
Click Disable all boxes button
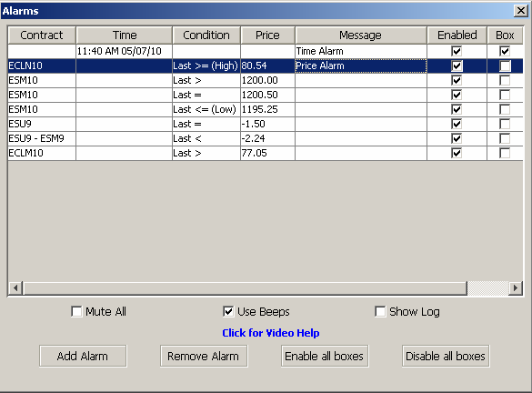446,356
